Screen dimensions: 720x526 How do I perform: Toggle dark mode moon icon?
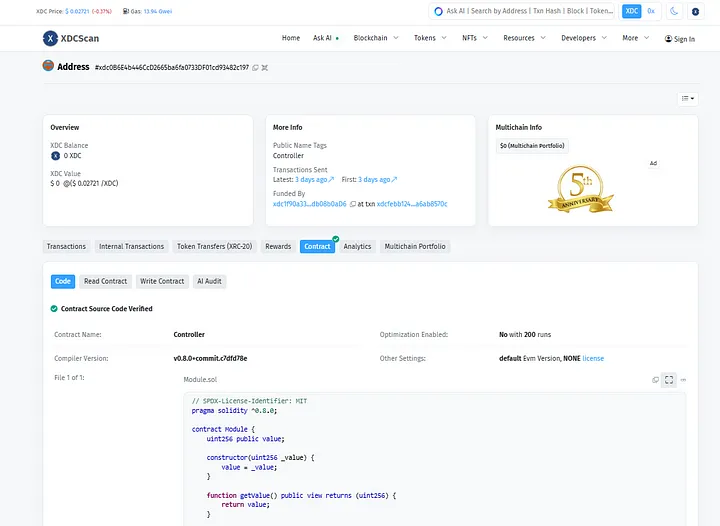[x=674, y=11]
